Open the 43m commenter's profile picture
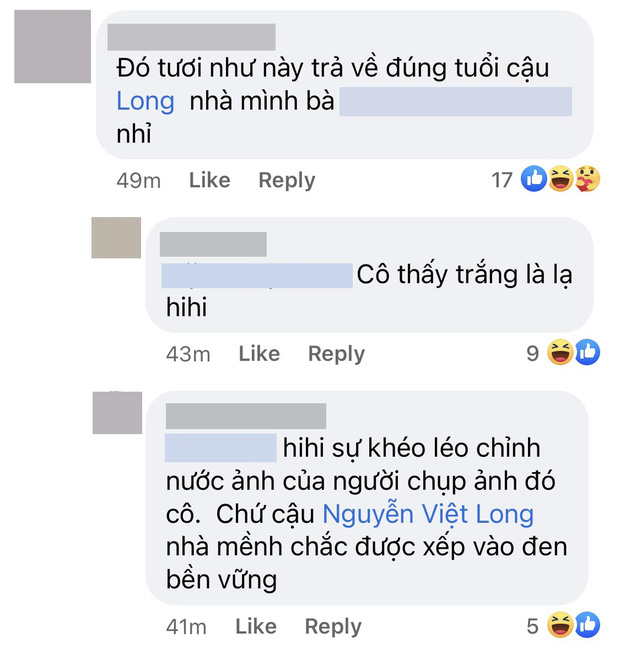This screenshot has height=649, width=620. 116,238
